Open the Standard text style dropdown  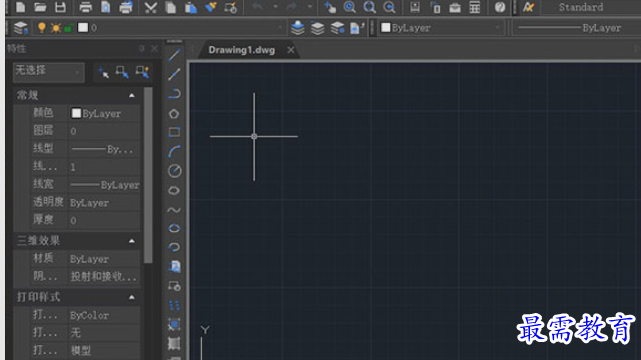[591, 7]
